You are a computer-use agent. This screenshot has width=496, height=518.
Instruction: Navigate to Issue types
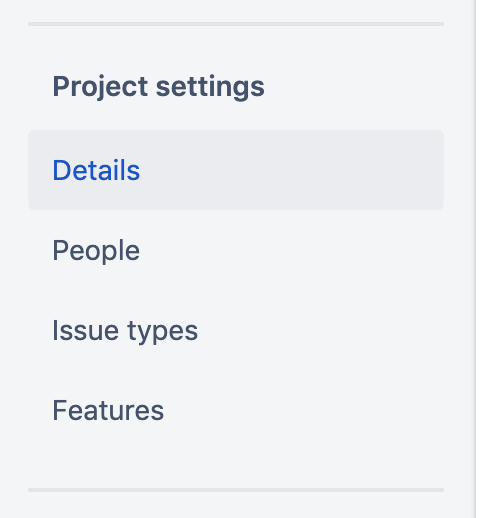(x=236, y=330)
